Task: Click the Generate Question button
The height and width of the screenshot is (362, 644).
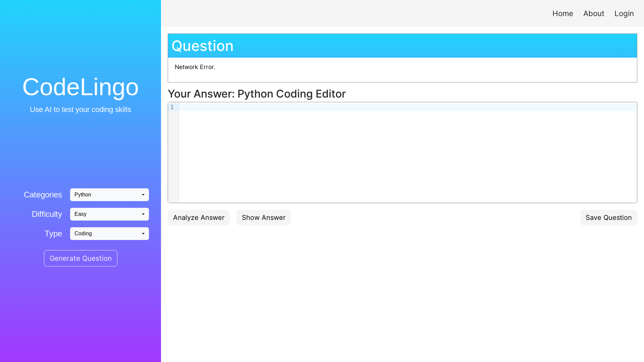Action: click(x=80, y=258)
